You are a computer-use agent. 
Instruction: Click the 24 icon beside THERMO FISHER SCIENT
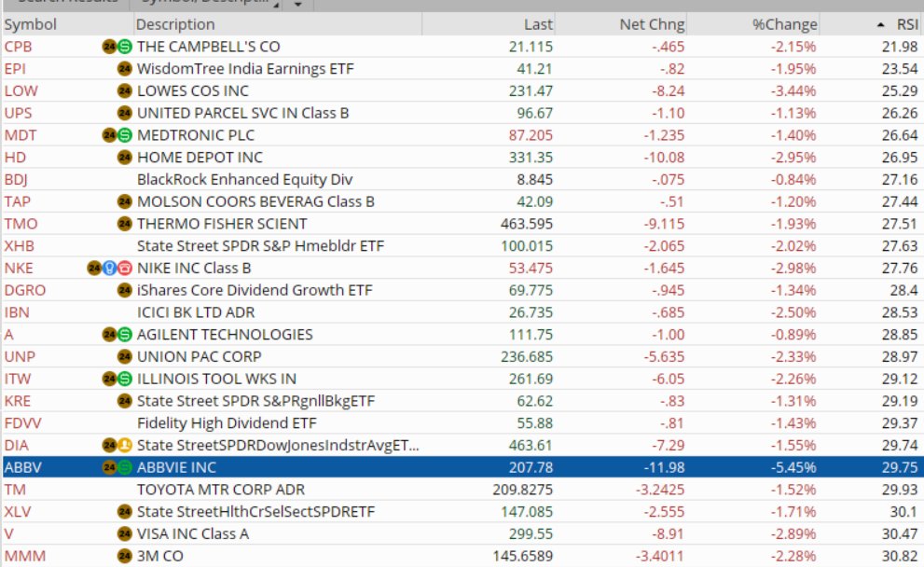124,224
